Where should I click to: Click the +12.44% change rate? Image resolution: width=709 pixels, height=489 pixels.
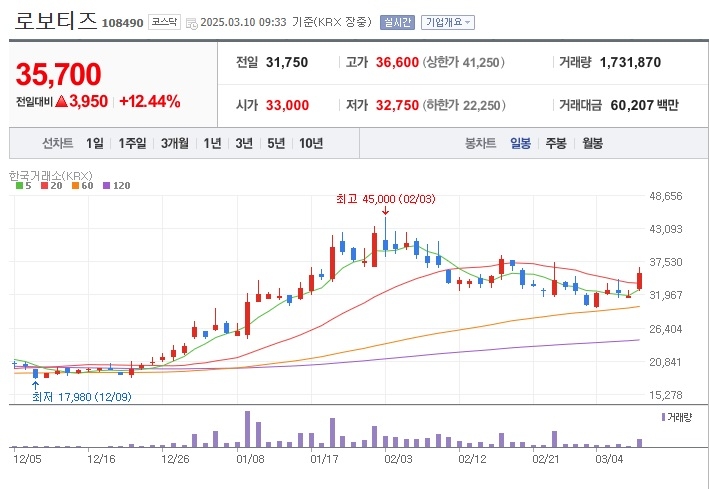150,101
